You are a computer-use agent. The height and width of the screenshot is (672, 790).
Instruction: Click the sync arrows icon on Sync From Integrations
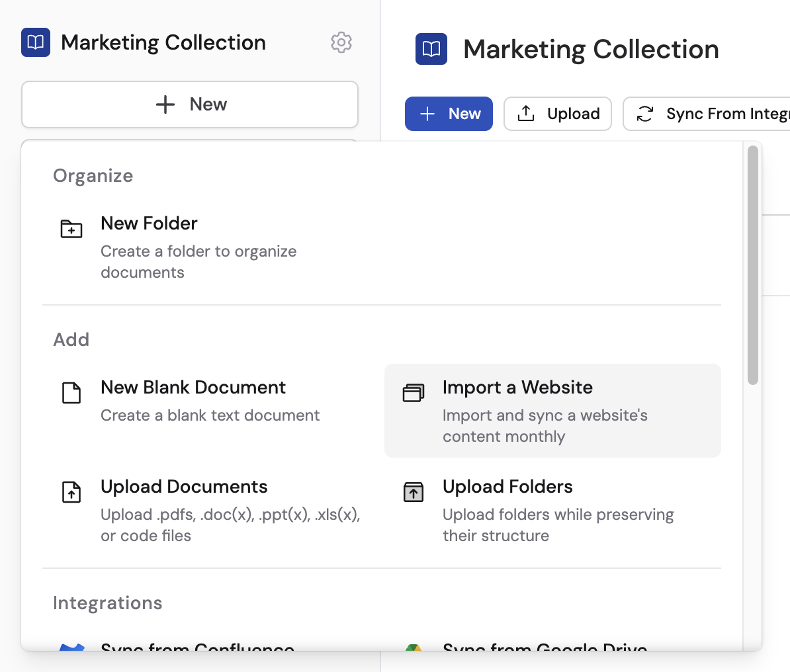[645, 113]
